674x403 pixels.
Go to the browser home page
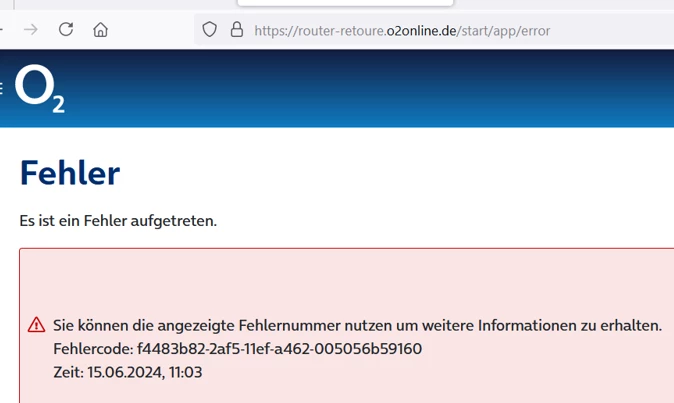tap(100, 30)
